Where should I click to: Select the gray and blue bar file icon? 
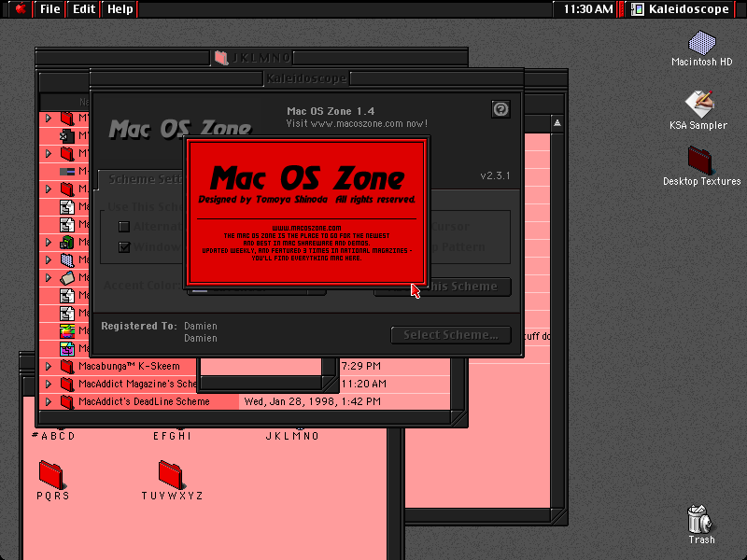click(x=67, y=172)
